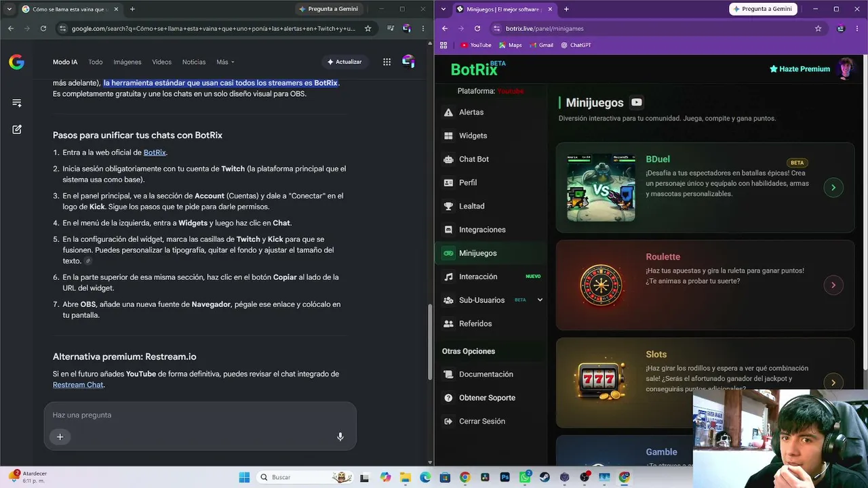Click the Windows Start button
The image size is (868, 488).
point(244,477)
